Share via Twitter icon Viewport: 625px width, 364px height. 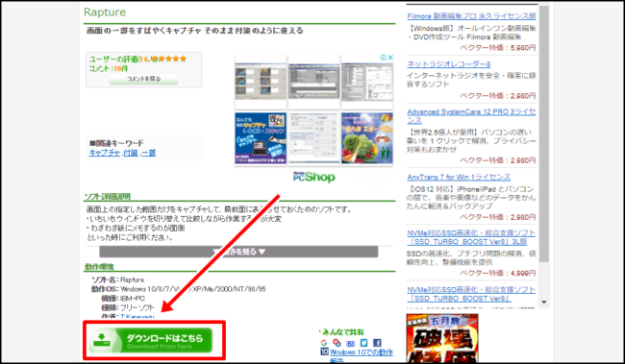pyautogui.click(x=363, y=343)
